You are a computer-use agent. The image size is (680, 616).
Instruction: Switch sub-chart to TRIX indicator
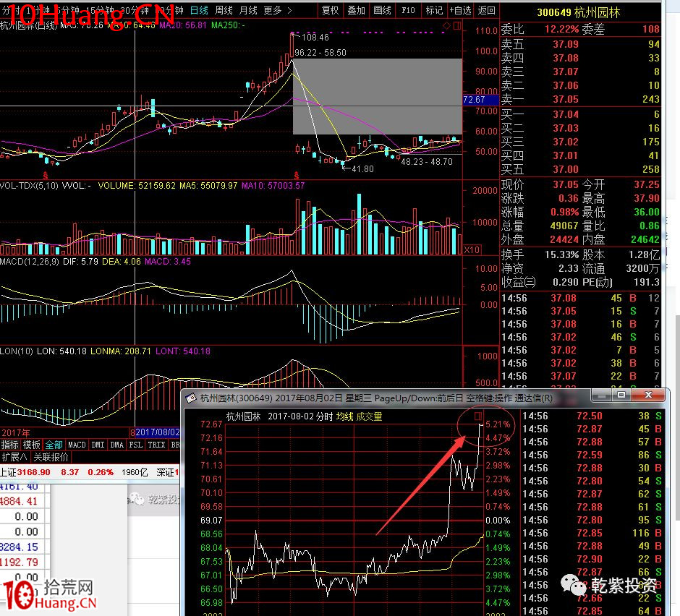click(x=156, y=445)
